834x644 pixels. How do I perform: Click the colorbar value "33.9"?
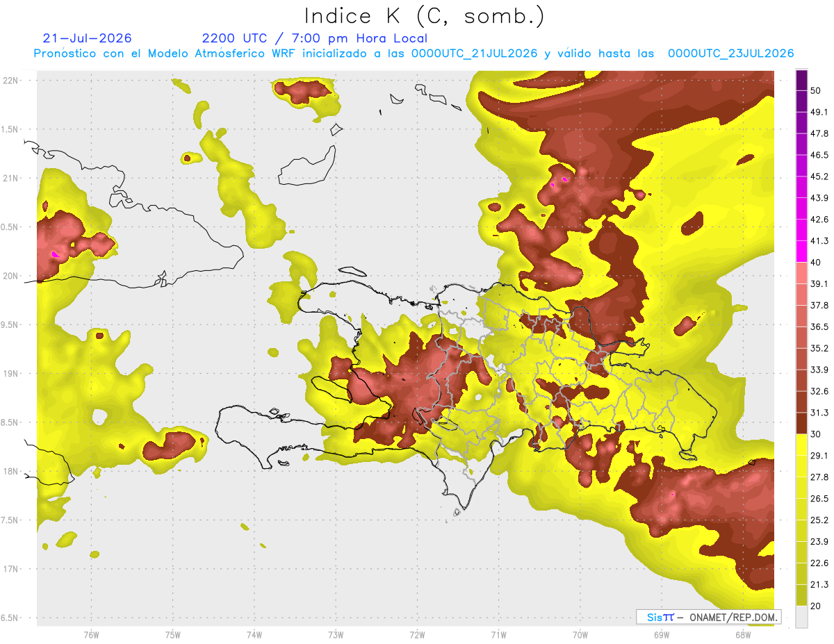pos(819,370)
